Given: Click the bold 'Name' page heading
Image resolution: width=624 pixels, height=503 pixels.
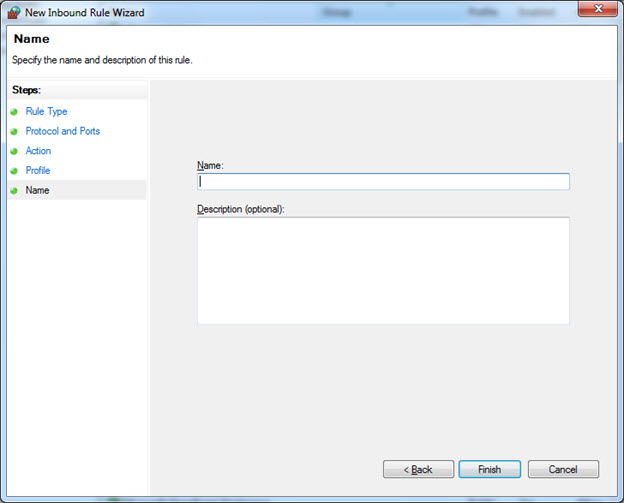Looking at the screenshot, I should tap(32, 39).
